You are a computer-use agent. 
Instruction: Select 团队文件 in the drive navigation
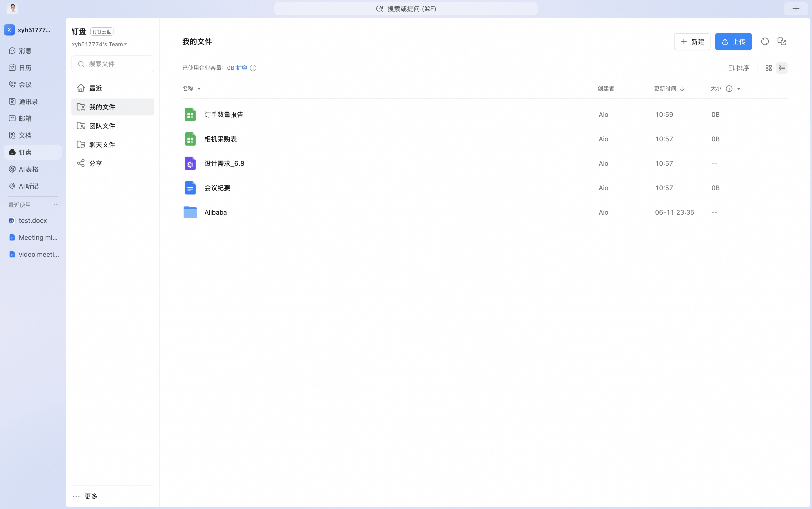[x=112, y=126]
